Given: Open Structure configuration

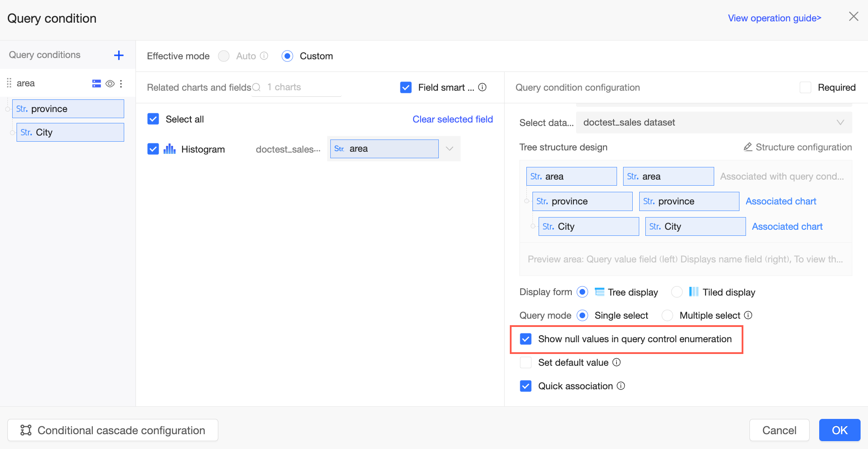Looking at the screenshot, I should coord(798,147).
